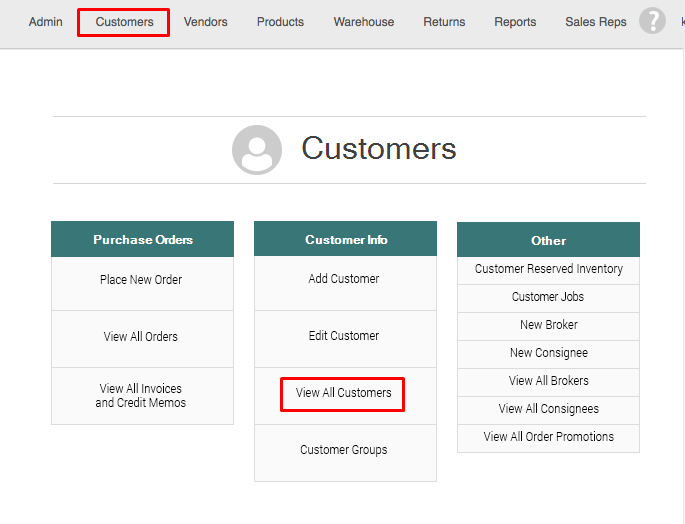Click the Customers avatar icon
Image resolution: width=685 pixels, height=524 pixels.
pos(257,150)
